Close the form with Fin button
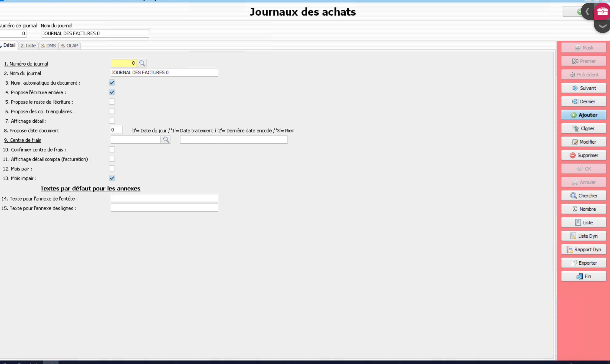Screen dimensions: 610x364 584,276
